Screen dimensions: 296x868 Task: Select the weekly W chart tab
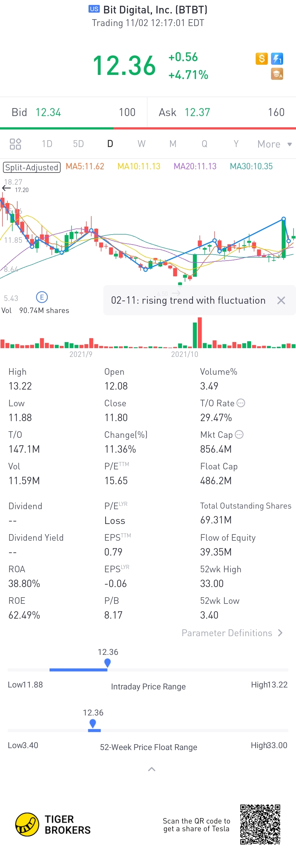(141, 144)
